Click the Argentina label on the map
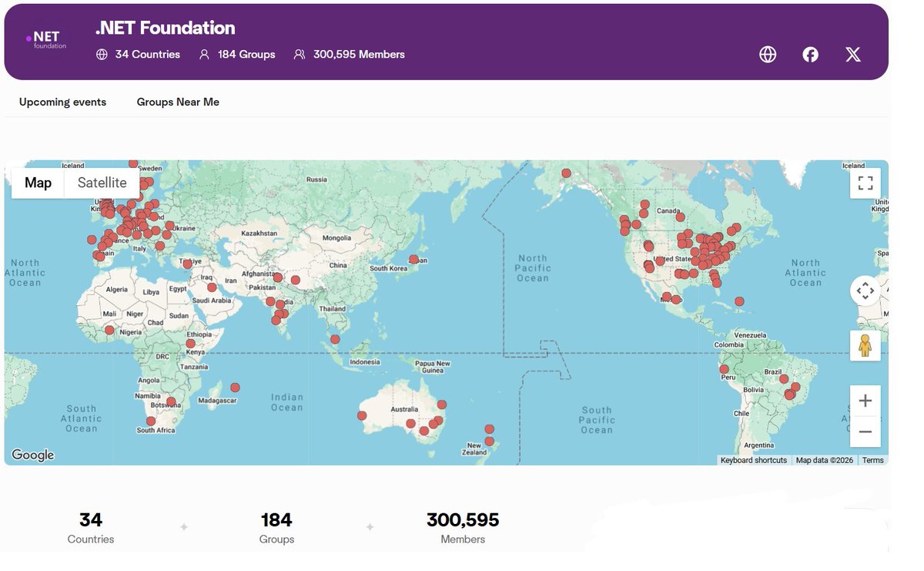This screenshot has width=924, height=571. click(x=759, y=445)
